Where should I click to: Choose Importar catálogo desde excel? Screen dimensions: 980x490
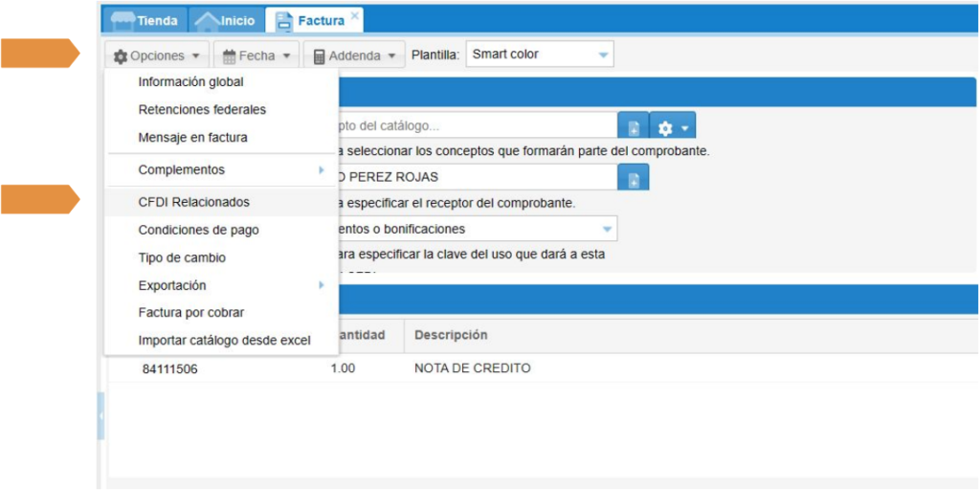pyautogui.click(x=224, y=341)
